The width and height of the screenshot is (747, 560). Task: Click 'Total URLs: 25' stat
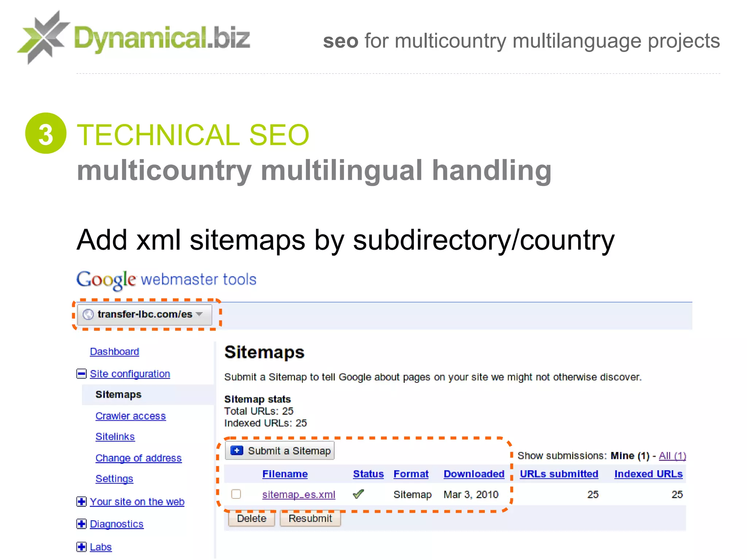tap(259, 411)
